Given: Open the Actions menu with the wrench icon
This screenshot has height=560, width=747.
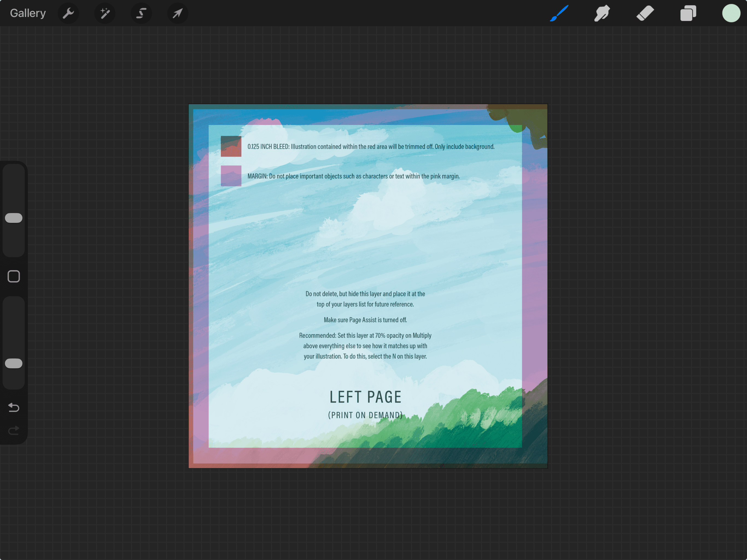Looking at the screenshot, I should click(x=69, y=13).
